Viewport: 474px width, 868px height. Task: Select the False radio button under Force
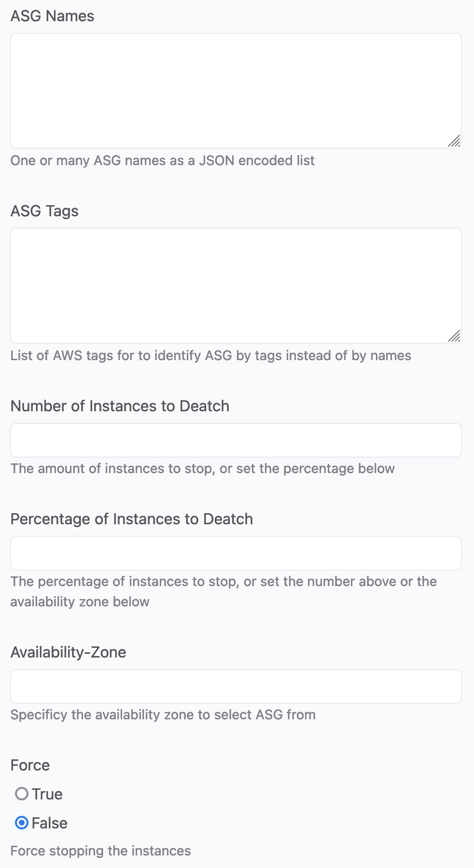pyautogui.click(x=22, y=823)
